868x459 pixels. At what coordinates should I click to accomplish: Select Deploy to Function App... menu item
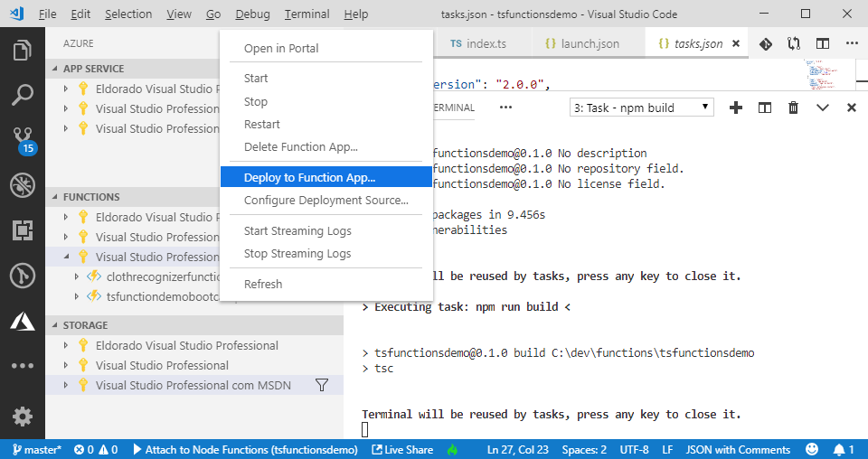click(x=325, y=177)
